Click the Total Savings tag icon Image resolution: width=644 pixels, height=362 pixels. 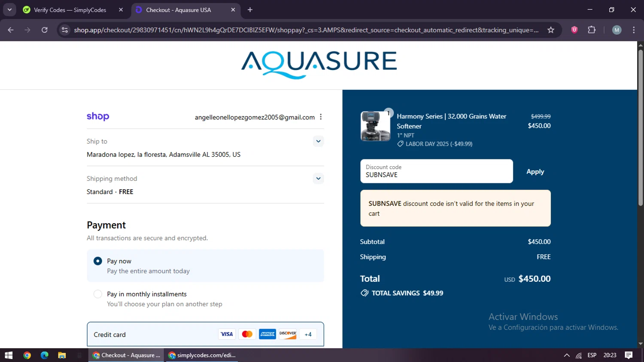click(x=365, y=293)
